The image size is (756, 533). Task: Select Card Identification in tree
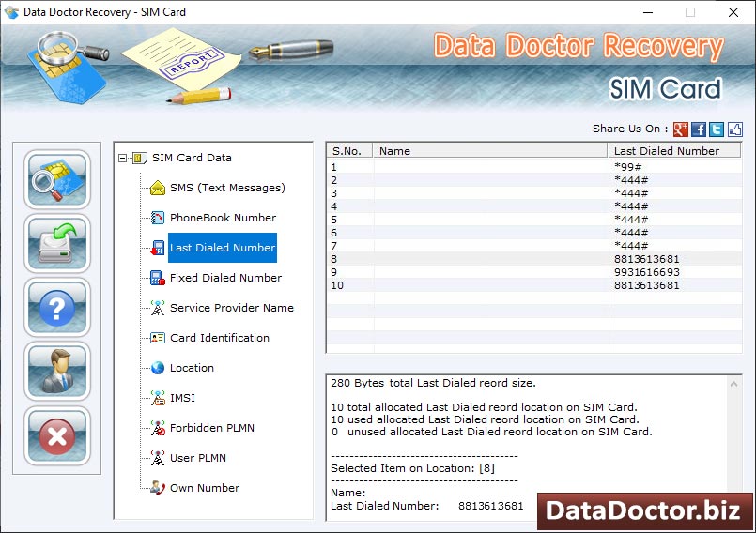pyautogui.click(x=219, y=338)
